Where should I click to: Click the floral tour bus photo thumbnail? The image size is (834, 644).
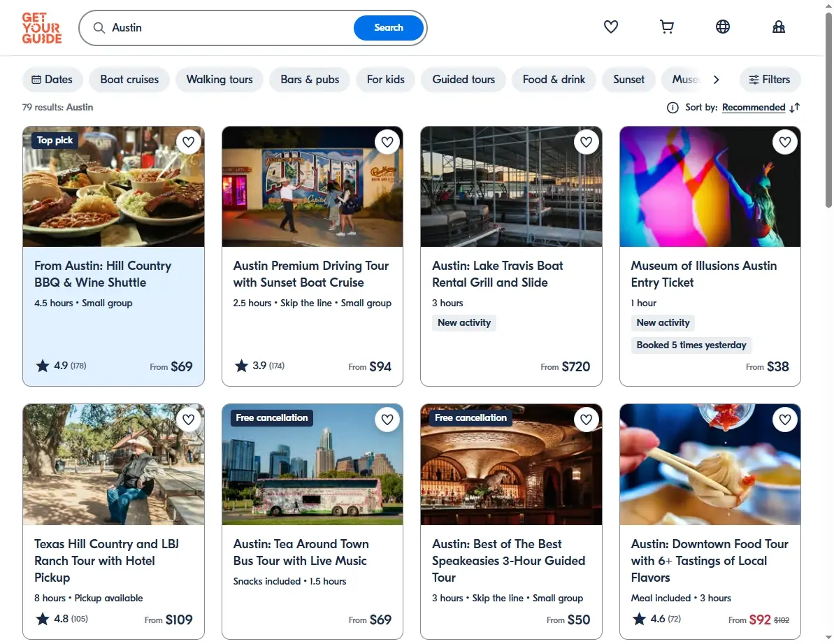(312, 465)
